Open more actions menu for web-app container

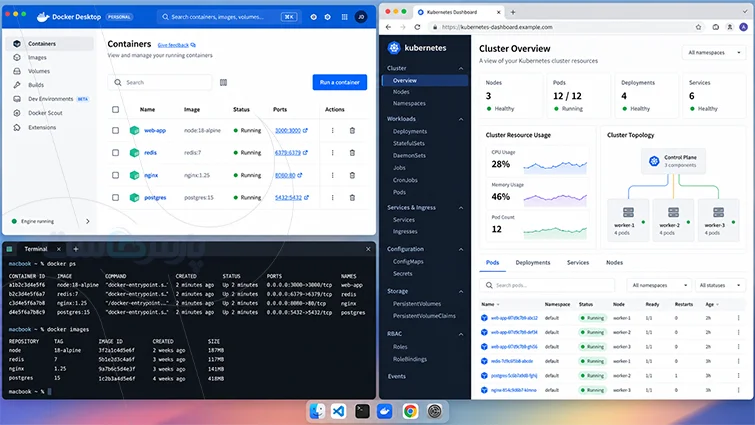coord(332,130)
